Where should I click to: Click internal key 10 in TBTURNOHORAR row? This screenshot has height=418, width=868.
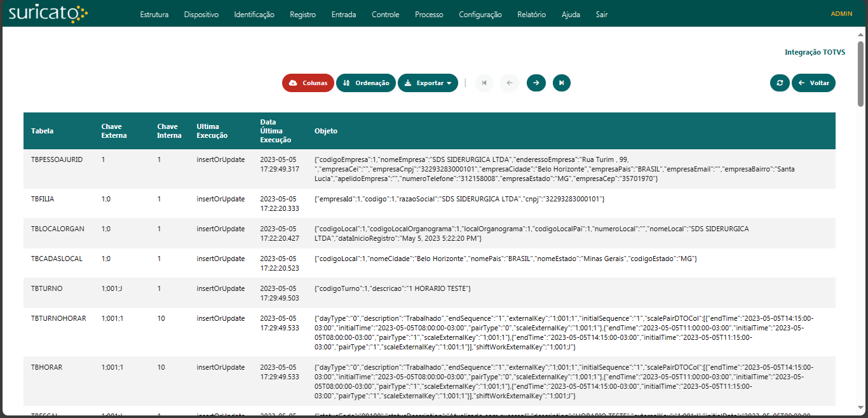pos(161,318)
